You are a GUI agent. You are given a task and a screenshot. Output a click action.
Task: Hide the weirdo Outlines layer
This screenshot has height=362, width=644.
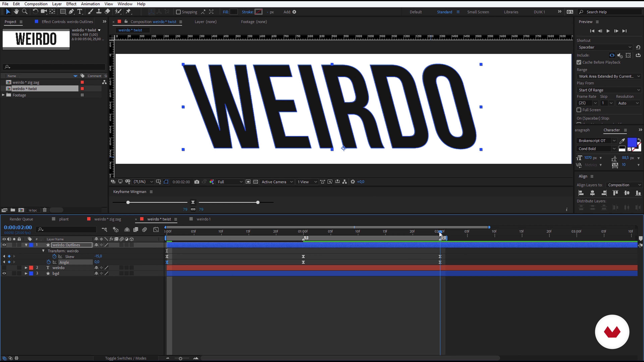tap(4, 245)
